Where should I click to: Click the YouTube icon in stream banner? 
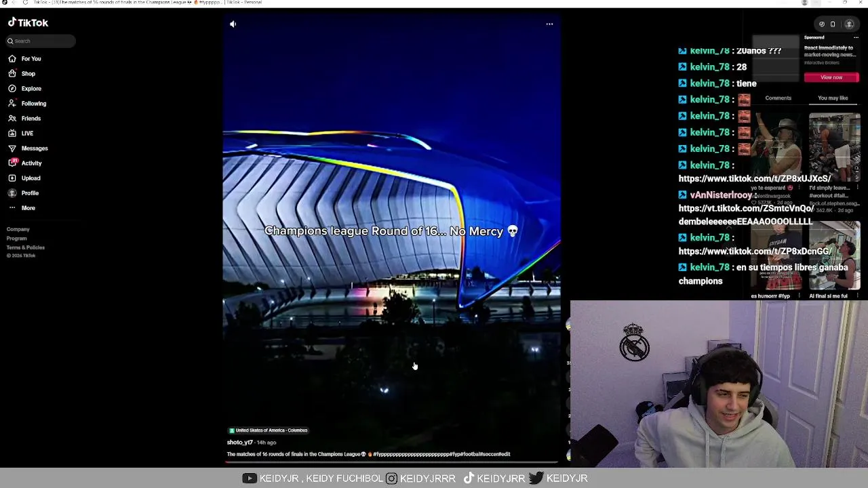(249, 479)
